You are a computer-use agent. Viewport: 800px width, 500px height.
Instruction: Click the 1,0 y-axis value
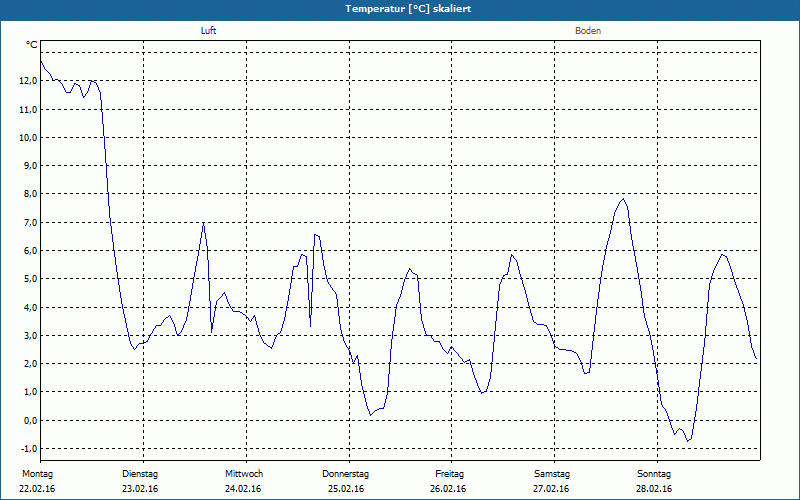(30, 392)
